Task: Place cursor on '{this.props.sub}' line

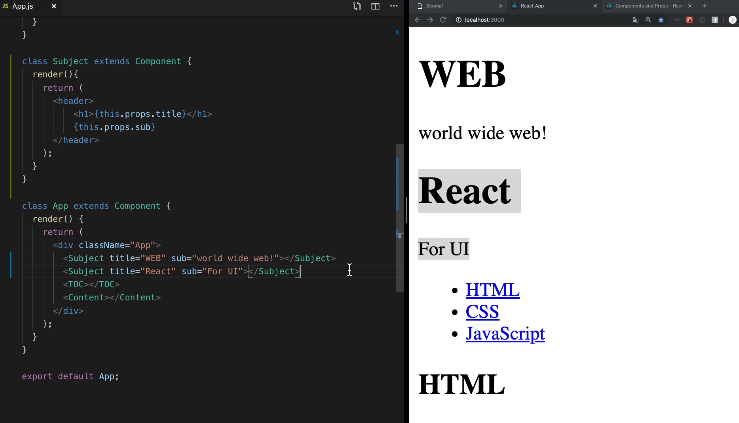Action: click(115, 127)
